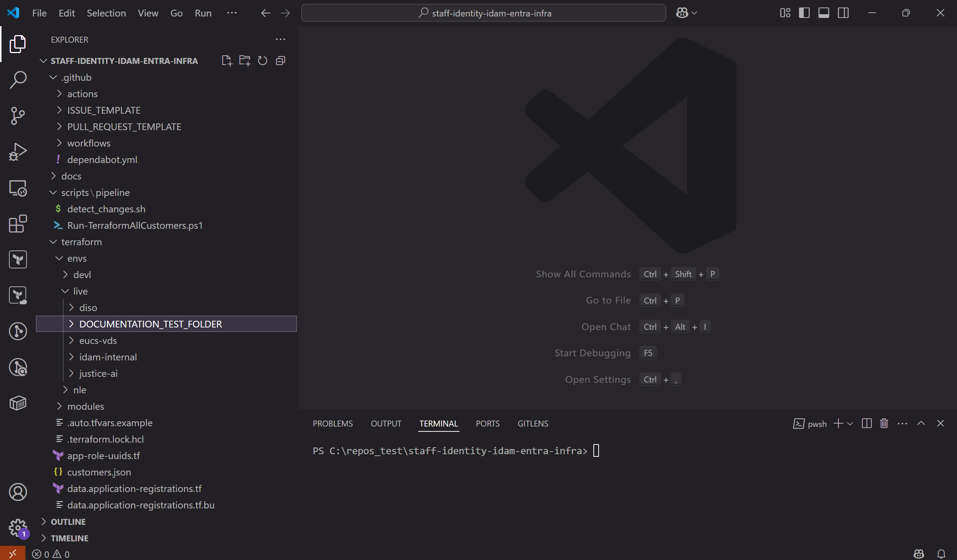Split the terminal
This screenshot has height=560, width=957.
866,424
